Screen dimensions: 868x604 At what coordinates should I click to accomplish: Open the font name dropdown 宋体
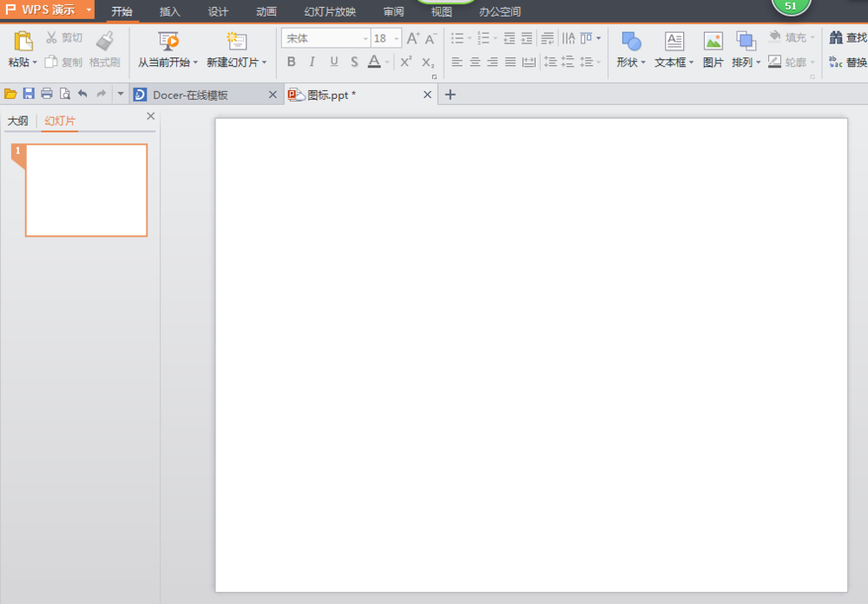[365, 39]
